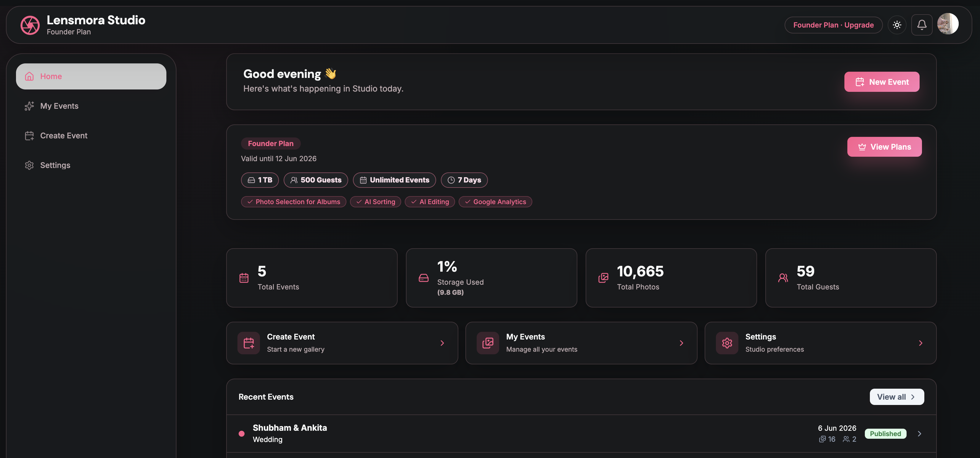Screen dimensions: 980x458
Task: Click the Unlimited Events chip
Action: pos(394,180)
